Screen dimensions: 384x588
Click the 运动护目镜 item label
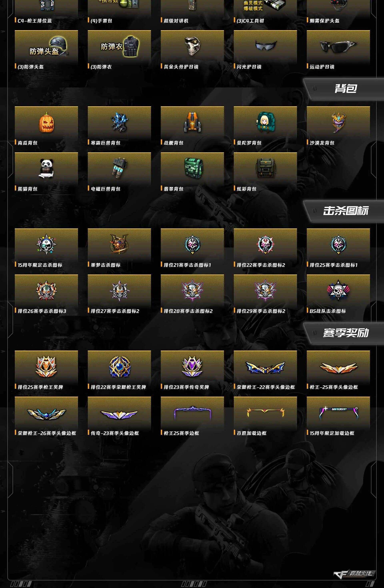pos(322,67)
